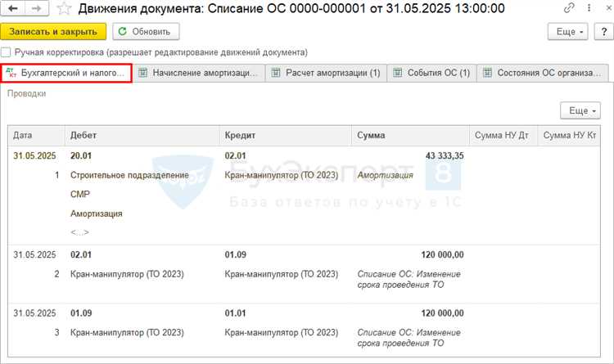Open the three-dot options menu

click(x=589, y=8)
